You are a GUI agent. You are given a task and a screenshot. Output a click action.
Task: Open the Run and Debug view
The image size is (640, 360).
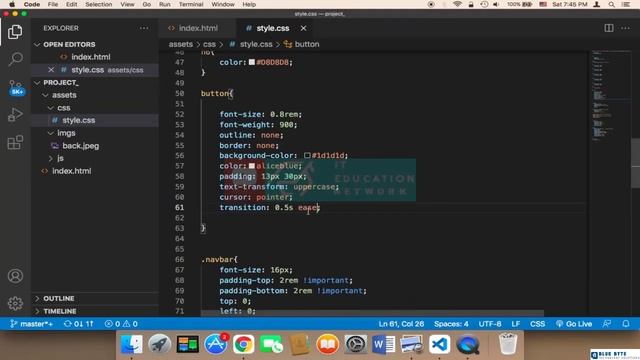click(x=15, y=115)
